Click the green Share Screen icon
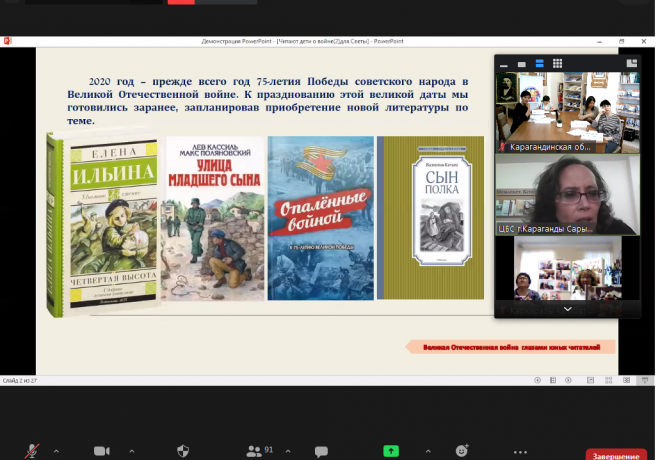 pos(391,451)
